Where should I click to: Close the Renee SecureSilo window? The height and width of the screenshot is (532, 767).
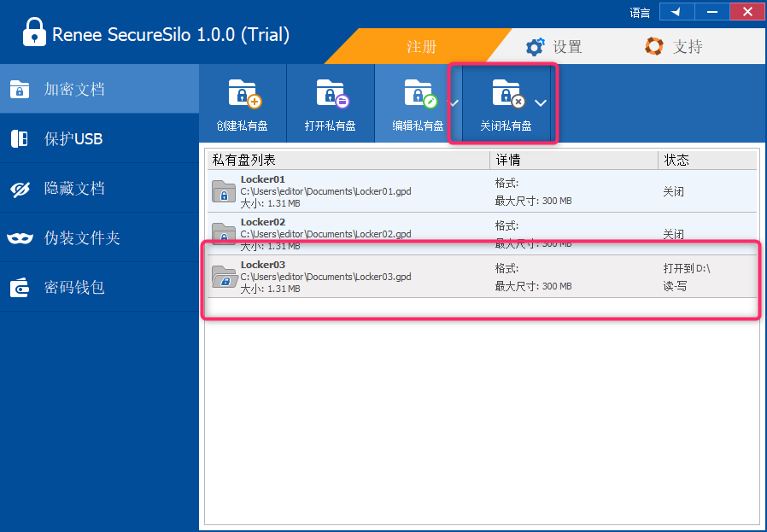pyautogui.click(x=747, y=12)
